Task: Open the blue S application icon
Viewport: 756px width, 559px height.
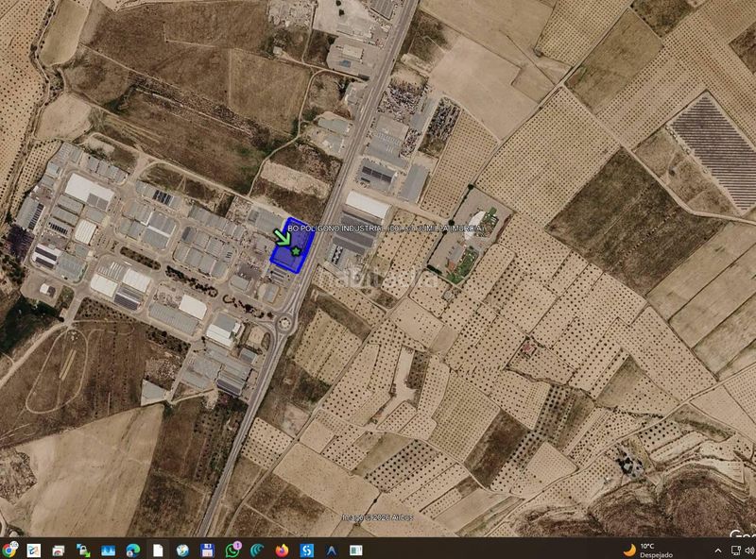Action: tap(306, 550)
